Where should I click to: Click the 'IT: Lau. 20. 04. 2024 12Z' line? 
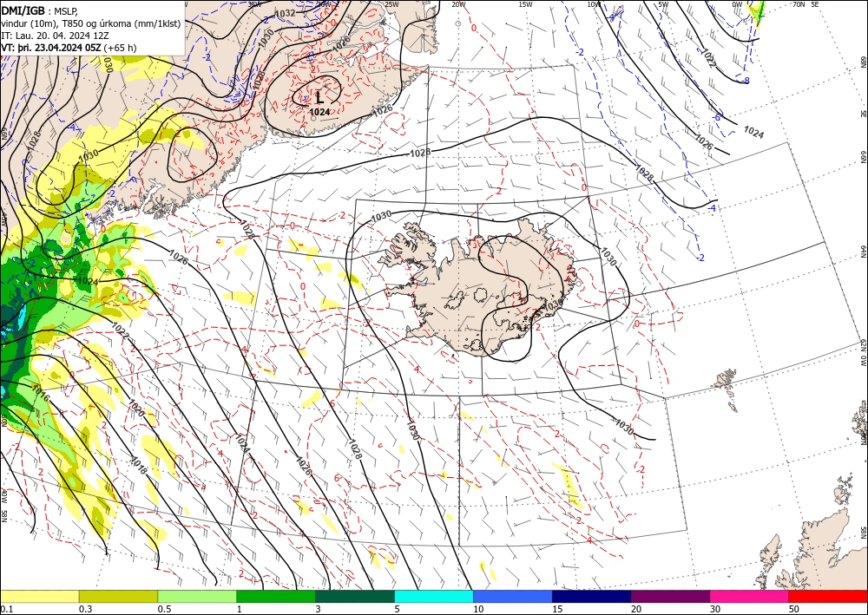(55, 36)
